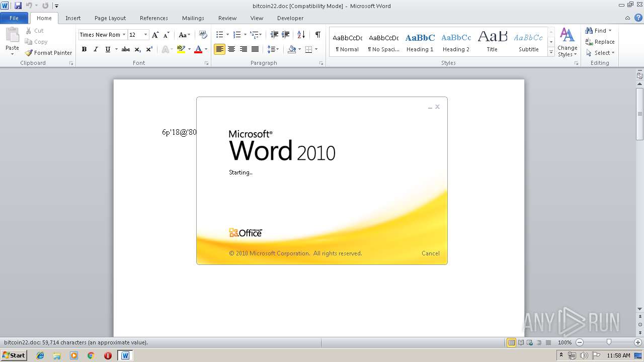
Task: Click the Windows Start button
Action: (14, 355)
